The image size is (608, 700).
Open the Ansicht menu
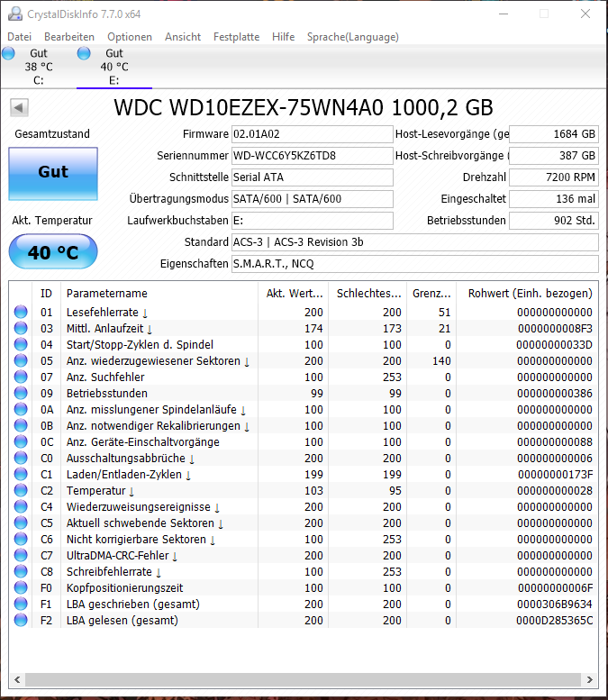(183, 37)
